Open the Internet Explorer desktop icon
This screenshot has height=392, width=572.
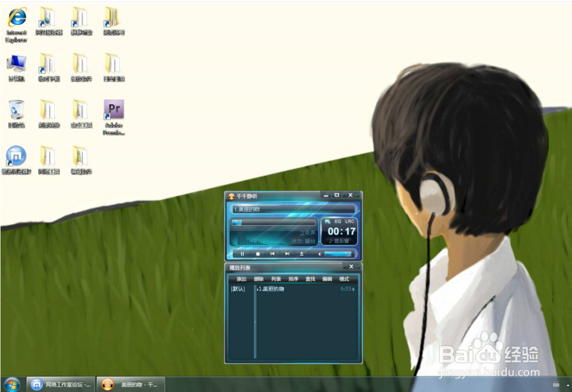pyautogui.click(x=17, y=25)
